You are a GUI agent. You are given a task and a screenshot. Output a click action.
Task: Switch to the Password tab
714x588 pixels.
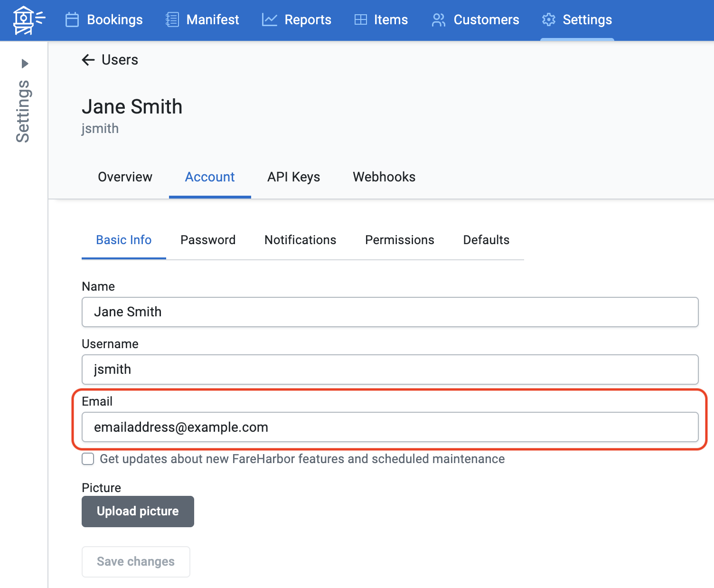click(x=208, y=240)
